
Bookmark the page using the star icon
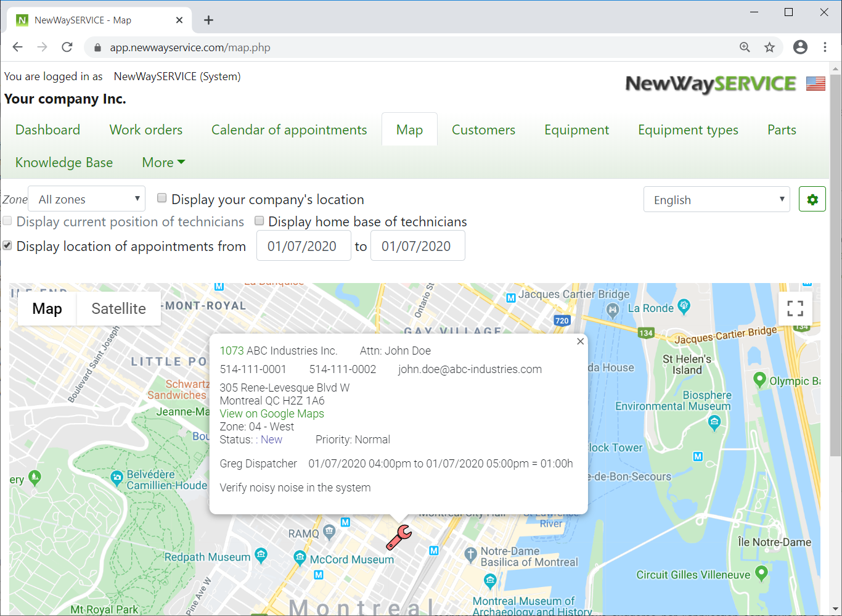tap(769, 47)
